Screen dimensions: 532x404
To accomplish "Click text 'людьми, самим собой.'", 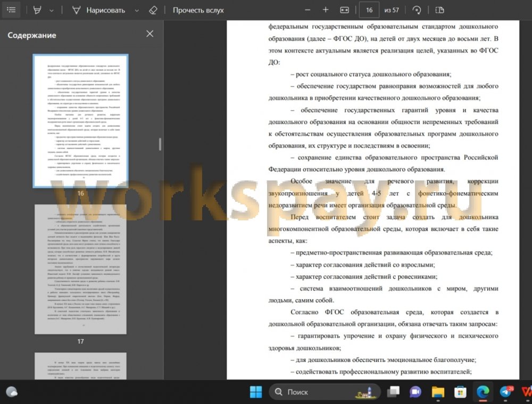I will pyautogui.click(x=302, y=300).
